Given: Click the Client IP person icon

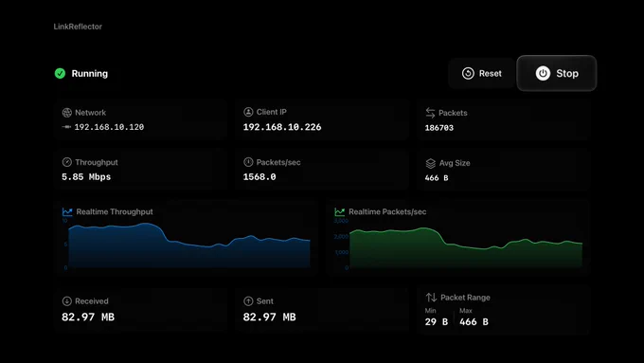Looking at the screenshot, I should point(248,112).
